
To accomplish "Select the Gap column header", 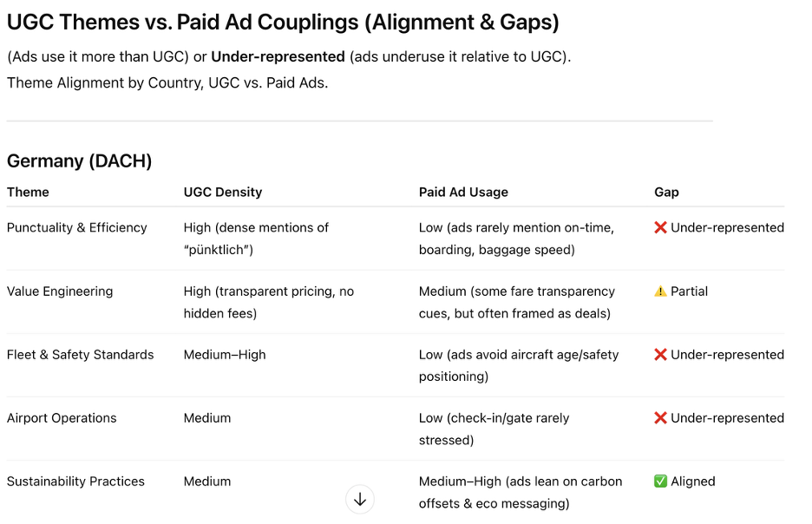I will coord(666,192).
